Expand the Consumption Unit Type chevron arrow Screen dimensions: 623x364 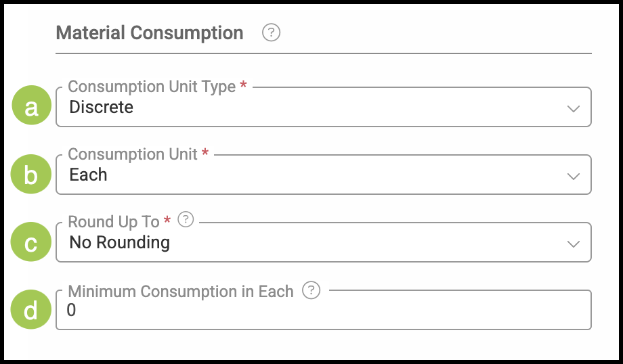573,108
